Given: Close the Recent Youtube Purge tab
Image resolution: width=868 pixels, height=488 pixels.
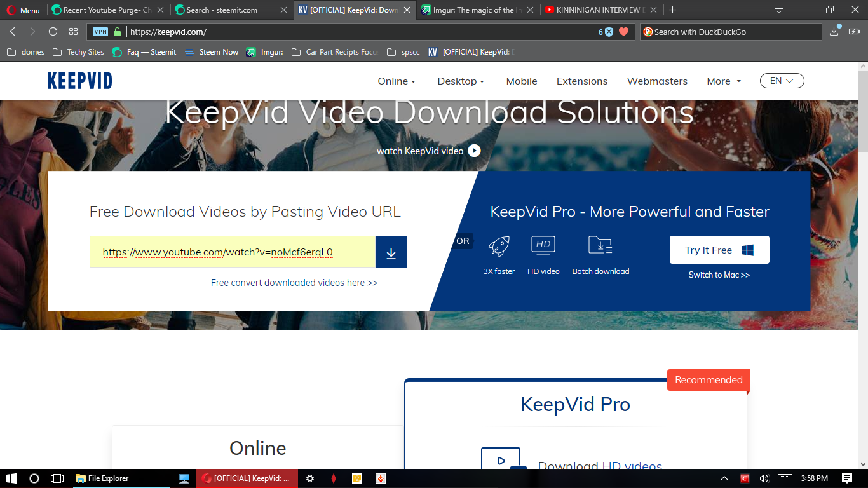Looking at the screenshot, I should point(160,10).
